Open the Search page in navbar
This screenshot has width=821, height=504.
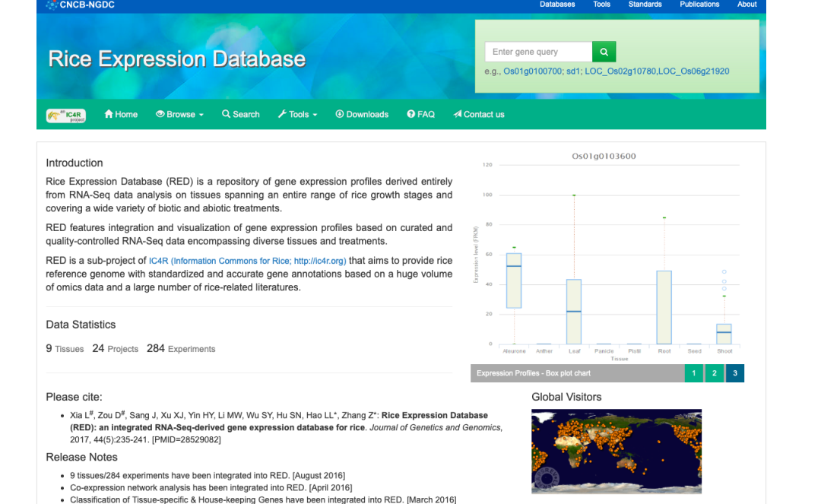pyautogui.click(x=241, y=115)
